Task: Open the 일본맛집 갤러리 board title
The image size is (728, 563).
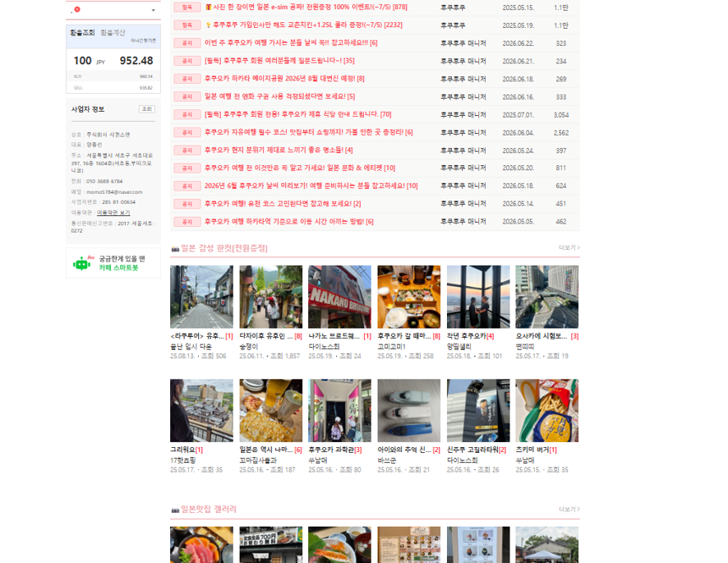Action: [x=209, y=509]
